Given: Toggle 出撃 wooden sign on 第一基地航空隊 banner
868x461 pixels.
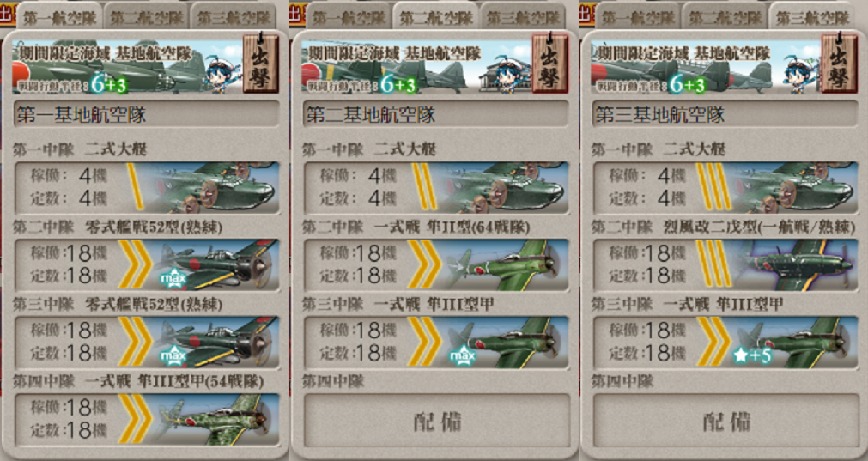Looking at the screenshot, I should point(261,63).
